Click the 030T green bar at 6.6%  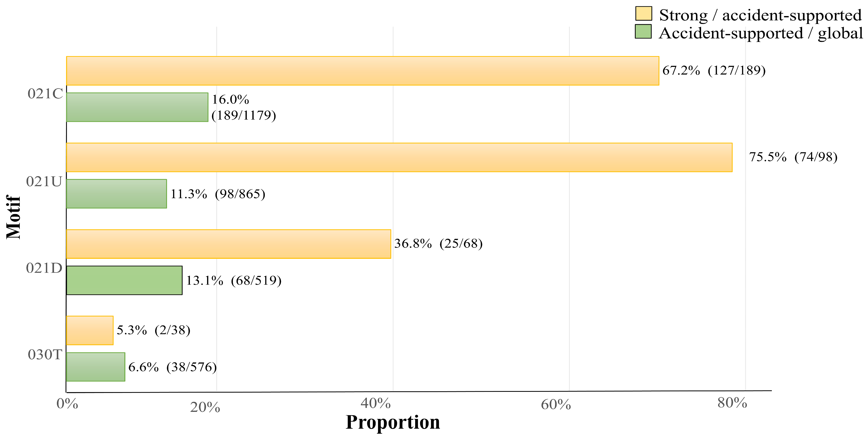[x=96, y=367]
